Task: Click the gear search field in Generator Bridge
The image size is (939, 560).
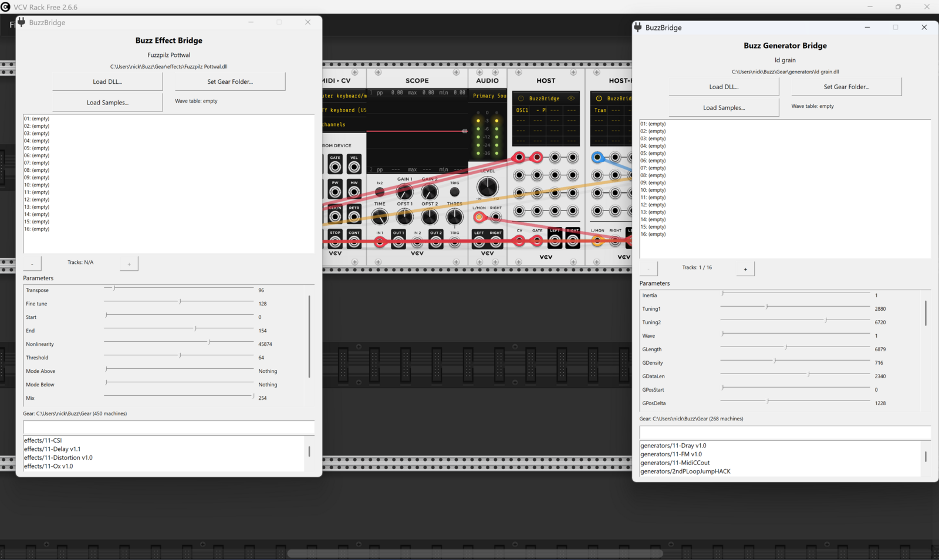Action: coord(785,433)
